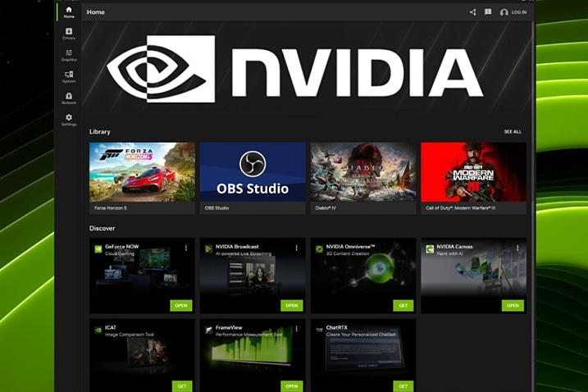Click the GeForce NOW app icon
Viewport: 588px width, 392px height.
pos(98,248)
